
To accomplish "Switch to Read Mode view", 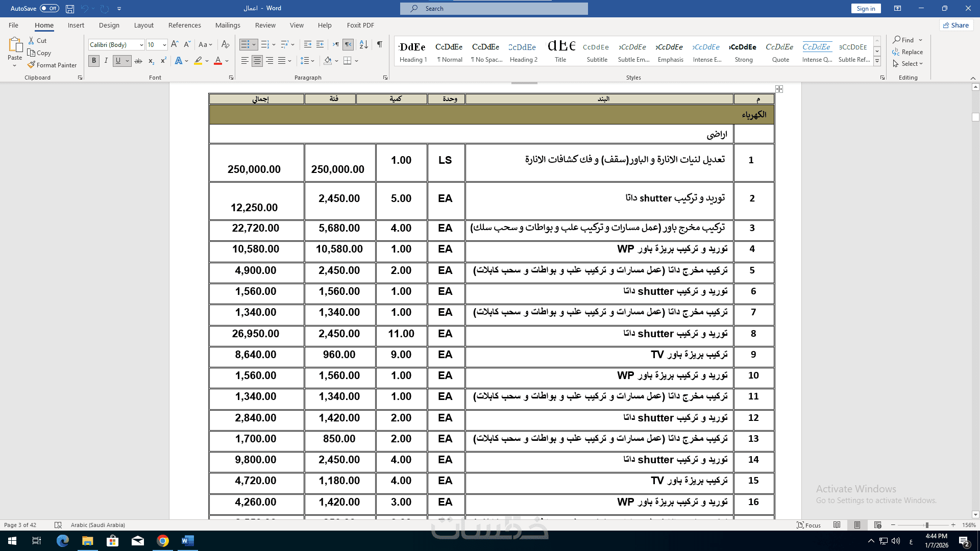I will click(837, 525).
